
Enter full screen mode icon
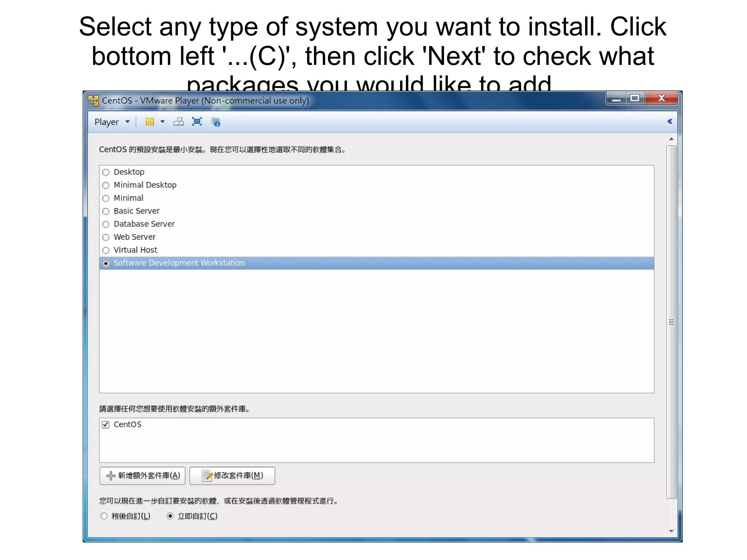tap(197, 122)
